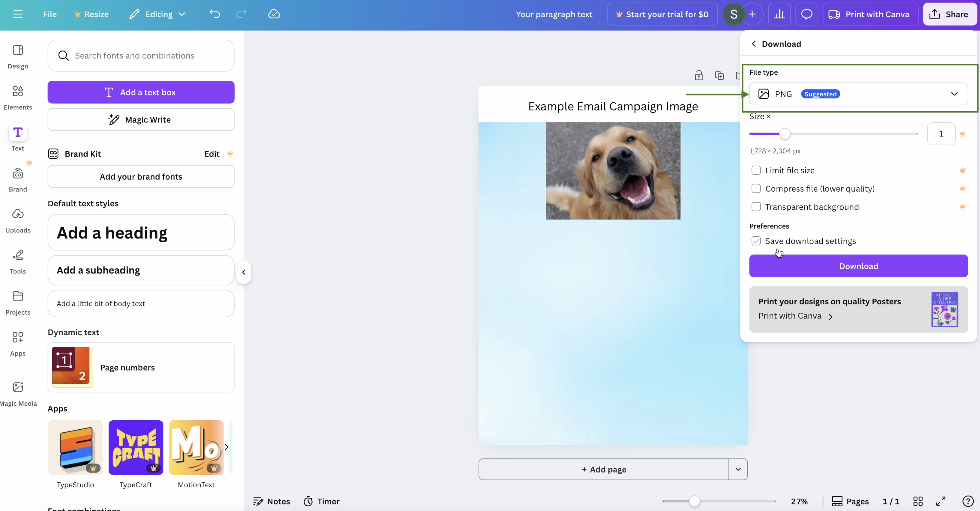
Task: Open the File menu
Action: point(50,14)
